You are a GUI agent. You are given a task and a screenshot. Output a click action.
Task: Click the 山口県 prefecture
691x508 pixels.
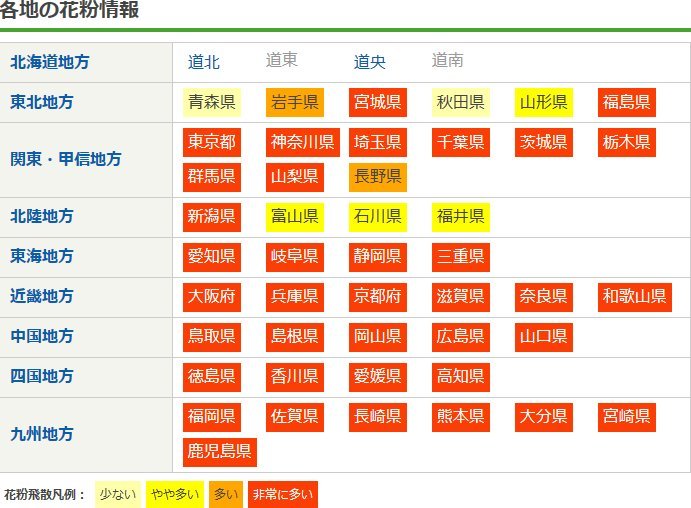pos(544,337)
